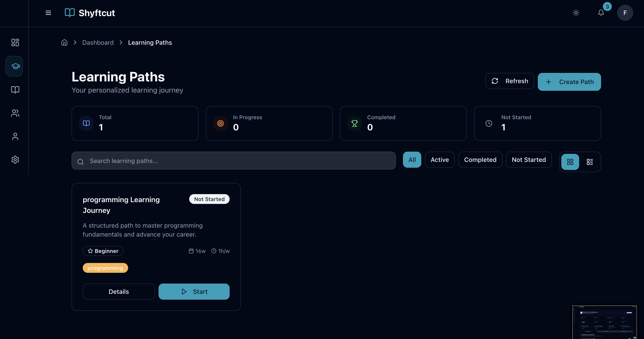Switch to list view layout
The height and width of the screenshot is (339, 644).
coord(590,162)
